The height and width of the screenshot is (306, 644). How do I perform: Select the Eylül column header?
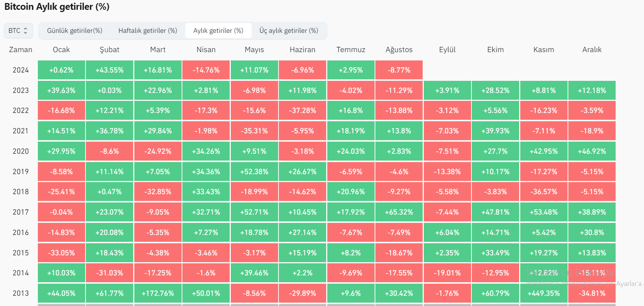click(x=447, y=50)
